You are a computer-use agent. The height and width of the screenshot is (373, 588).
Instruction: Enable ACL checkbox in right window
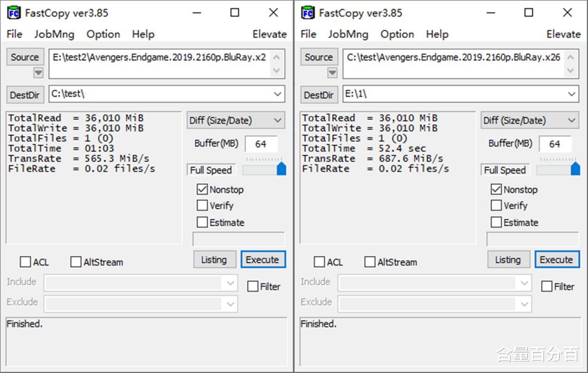click(x=319, y=262)
